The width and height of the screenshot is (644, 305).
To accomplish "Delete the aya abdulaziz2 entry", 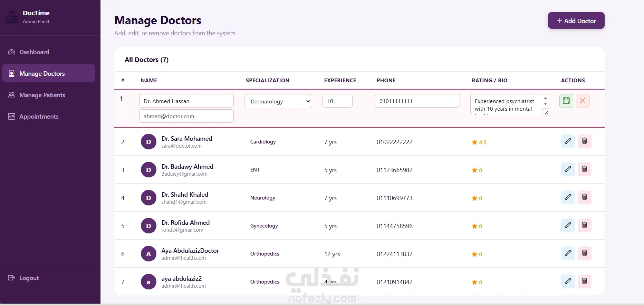I will (585, 281).
